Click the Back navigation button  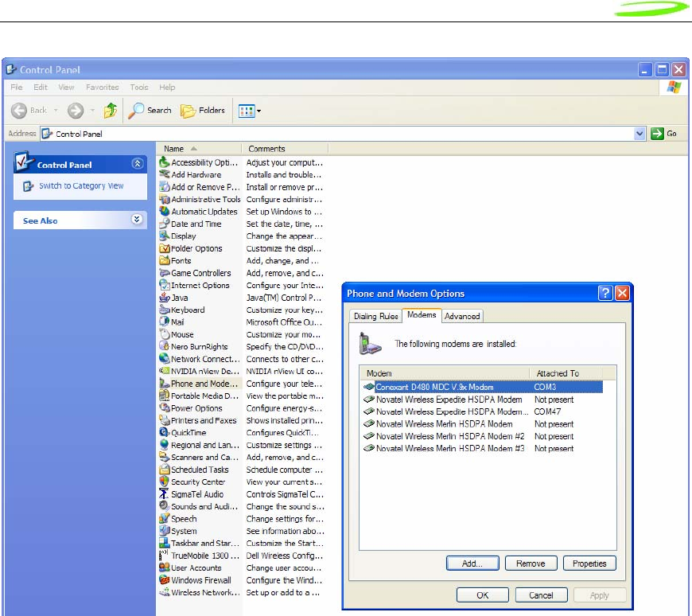click(29, 111)
